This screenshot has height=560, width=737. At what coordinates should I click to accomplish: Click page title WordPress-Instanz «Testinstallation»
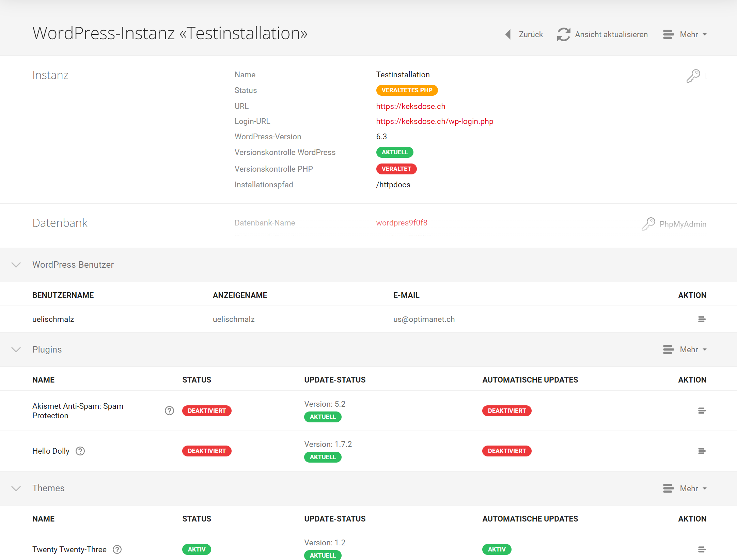click(x=170, y=33)
